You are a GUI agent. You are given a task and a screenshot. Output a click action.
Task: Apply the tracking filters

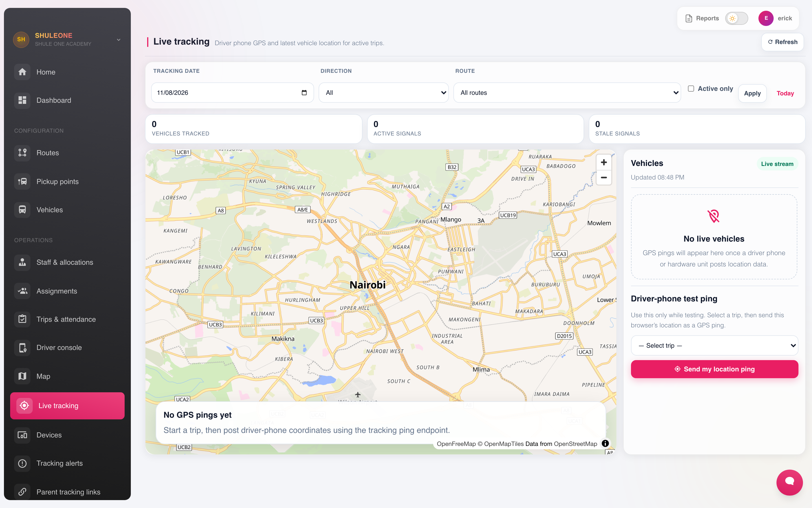752,93
